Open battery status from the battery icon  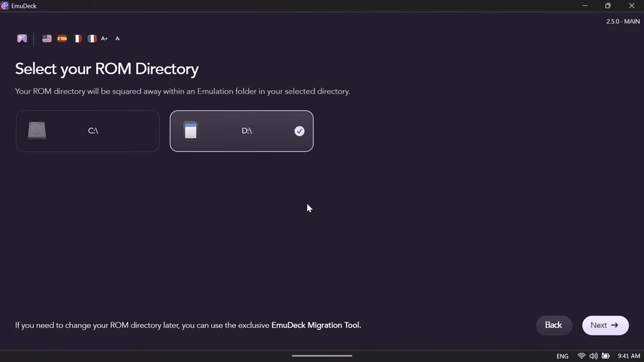click(606, 356)
